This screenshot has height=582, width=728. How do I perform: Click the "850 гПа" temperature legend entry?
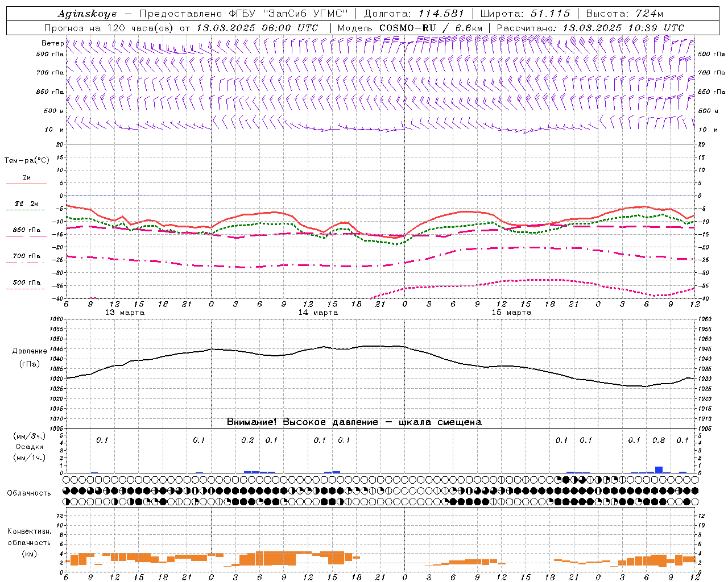27,230
